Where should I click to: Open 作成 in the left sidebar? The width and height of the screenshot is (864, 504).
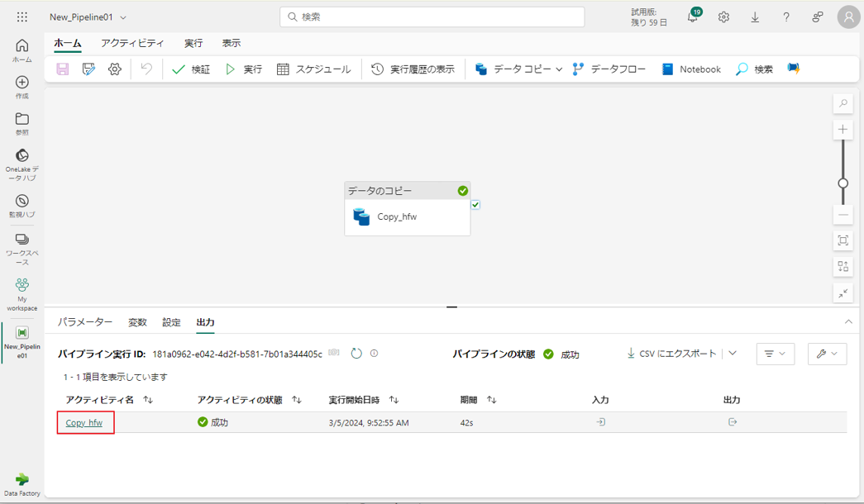coord(22,88)
